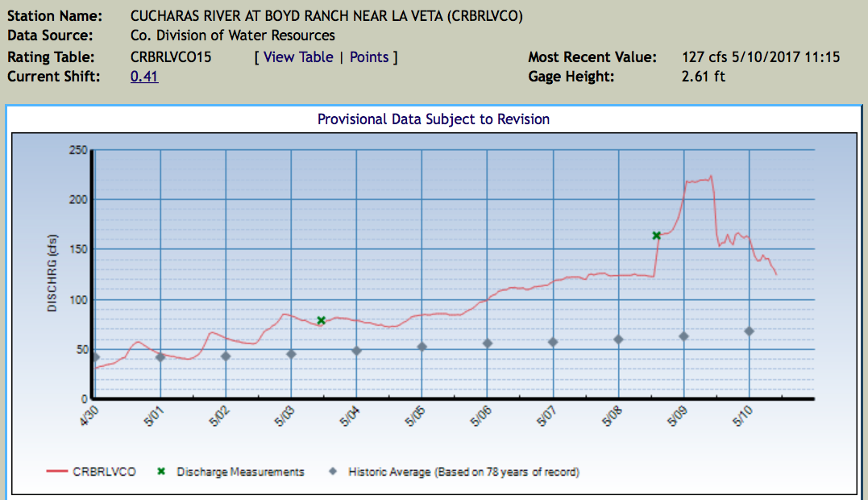Click the Discharge Measurements legend label
This screenshot has width=868, height=500.
[240, 472]
